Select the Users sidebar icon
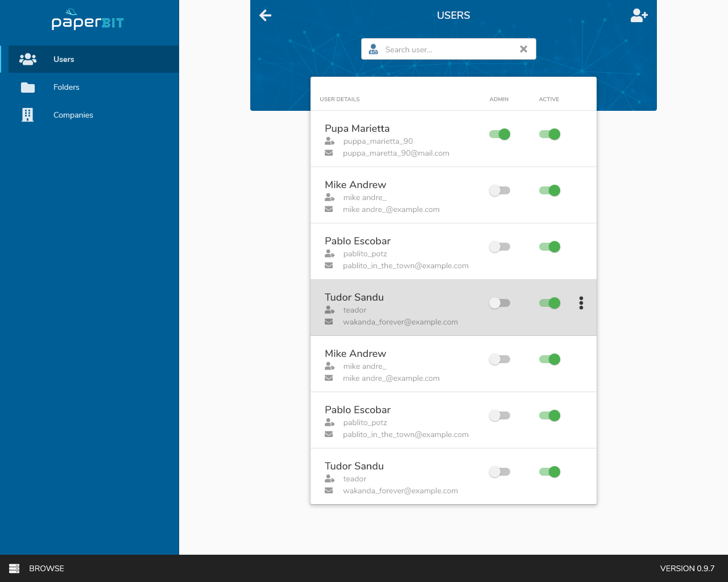 click(x=27, y=59)
